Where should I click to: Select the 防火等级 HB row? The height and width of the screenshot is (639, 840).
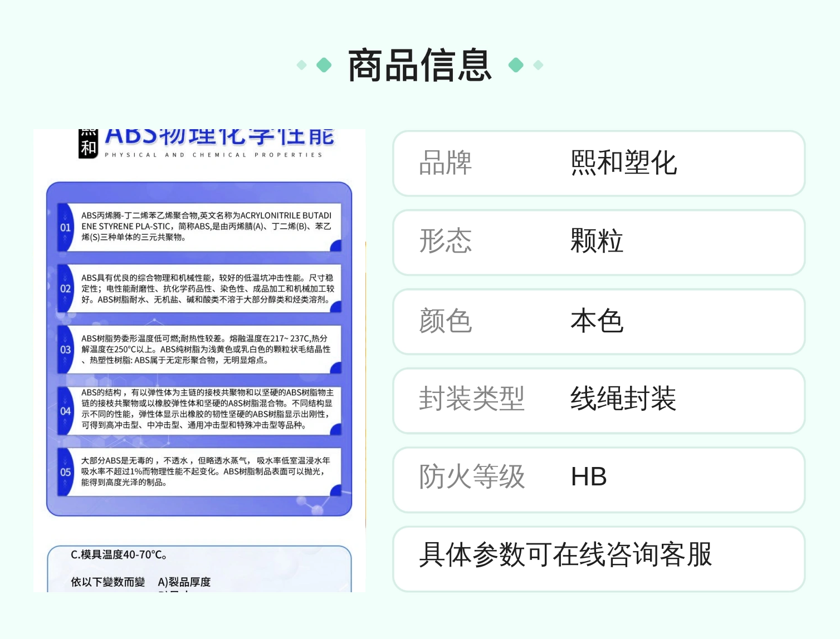tap(599, 479)
